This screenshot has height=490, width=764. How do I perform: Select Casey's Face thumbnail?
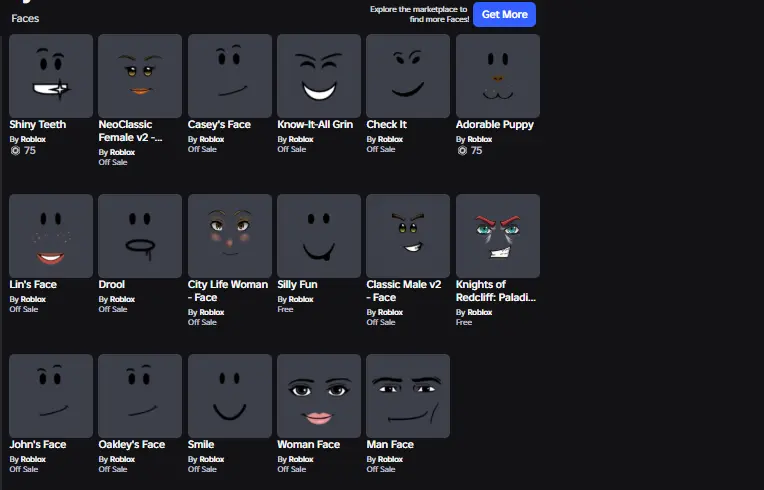tap(230, 76)
